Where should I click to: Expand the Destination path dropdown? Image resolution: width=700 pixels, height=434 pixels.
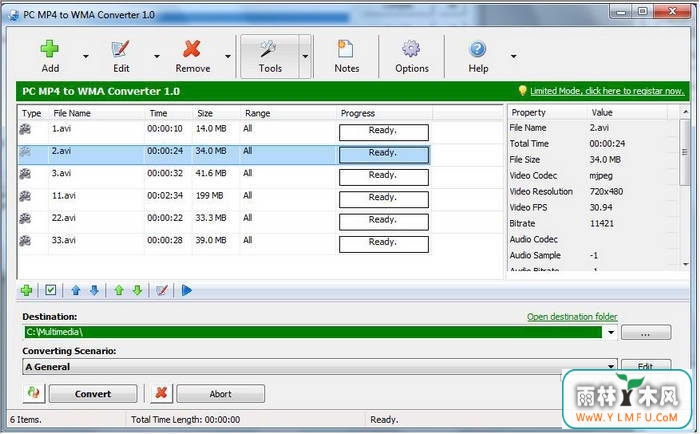[610, 332]
